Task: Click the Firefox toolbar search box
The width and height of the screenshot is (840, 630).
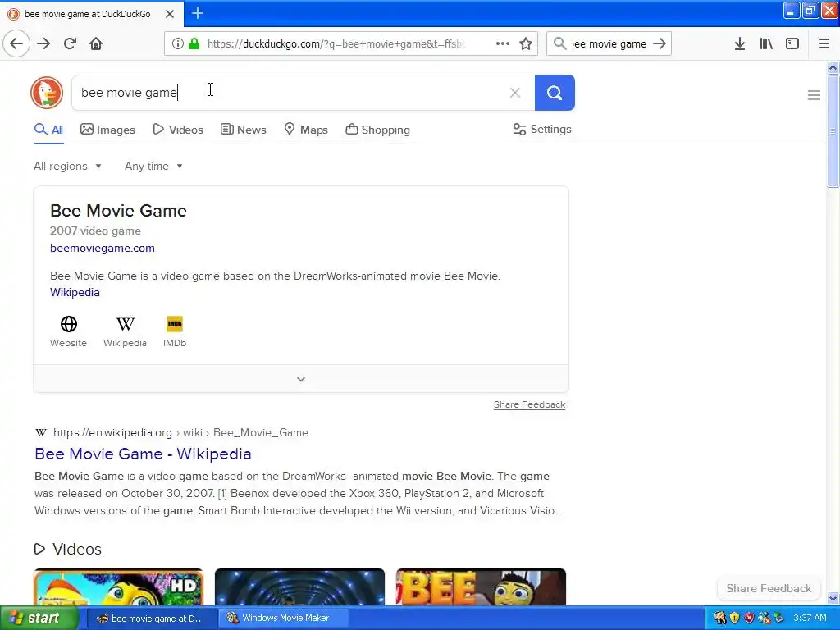Action: 608,44
